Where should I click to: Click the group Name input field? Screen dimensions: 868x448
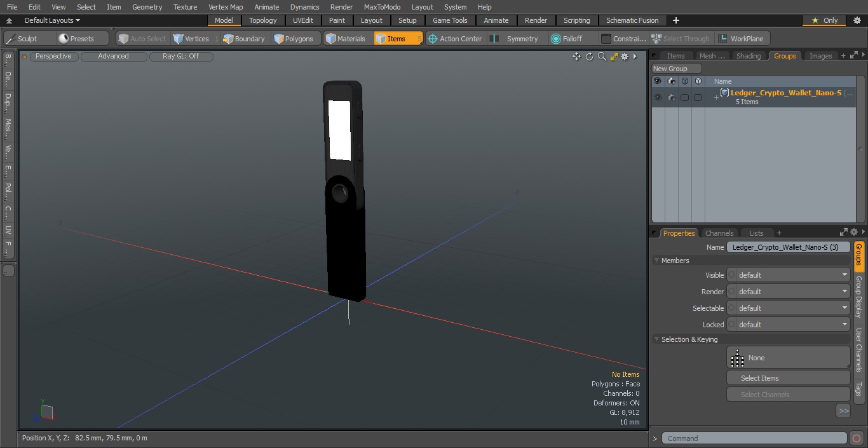(788, 247)
